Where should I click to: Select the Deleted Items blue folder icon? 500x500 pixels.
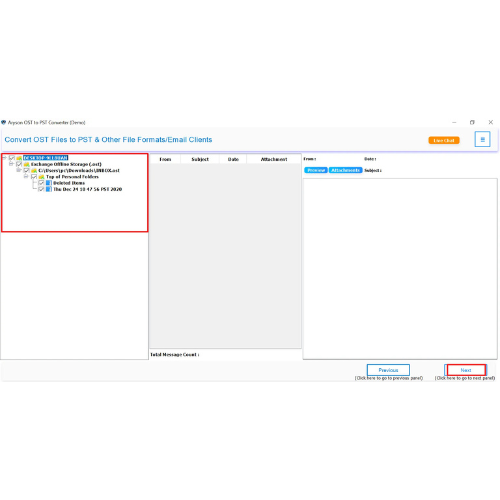[x=49, y=183]
